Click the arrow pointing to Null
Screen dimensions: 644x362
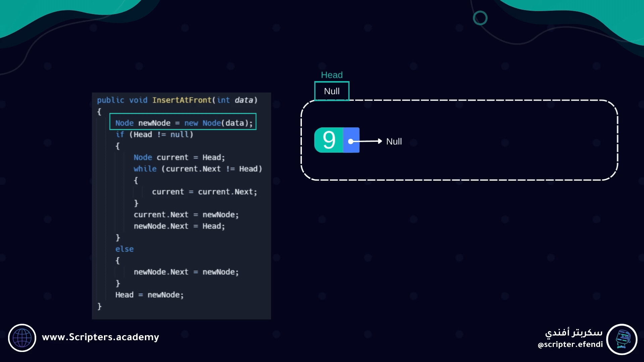pos(368,141)
